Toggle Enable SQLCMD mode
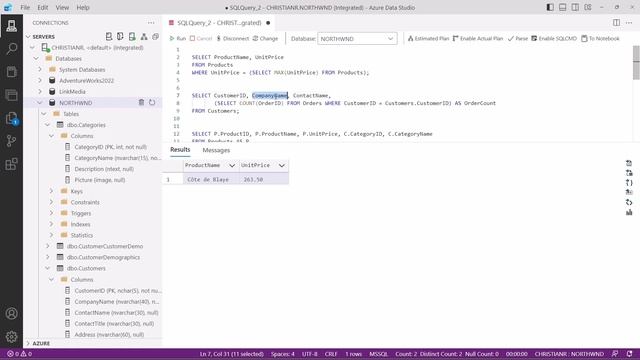The height and width of the screenshot is (360, 640). tap(554, 38)
